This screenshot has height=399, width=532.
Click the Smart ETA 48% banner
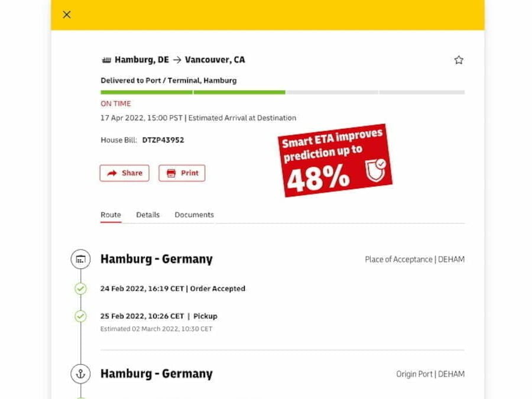(335, 160)
